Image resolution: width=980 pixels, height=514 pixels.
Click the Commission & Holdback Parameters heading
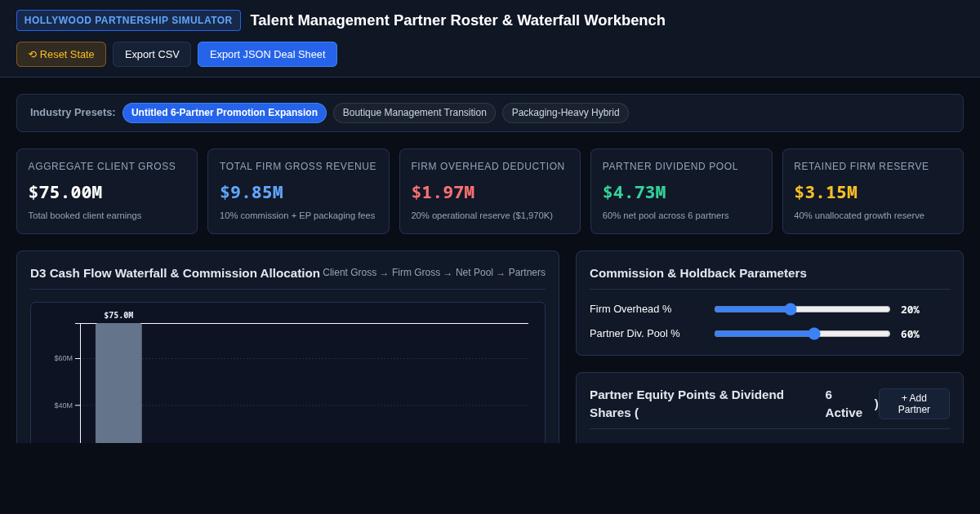(698, 273)
